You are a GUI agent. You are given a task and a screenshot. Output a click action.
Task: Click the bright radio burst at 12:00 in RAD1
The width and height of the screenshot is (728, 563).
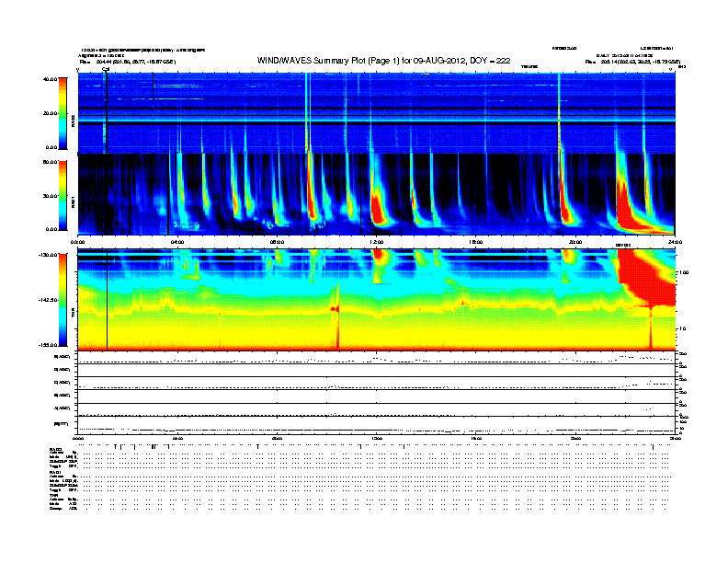tap(380, 208)
